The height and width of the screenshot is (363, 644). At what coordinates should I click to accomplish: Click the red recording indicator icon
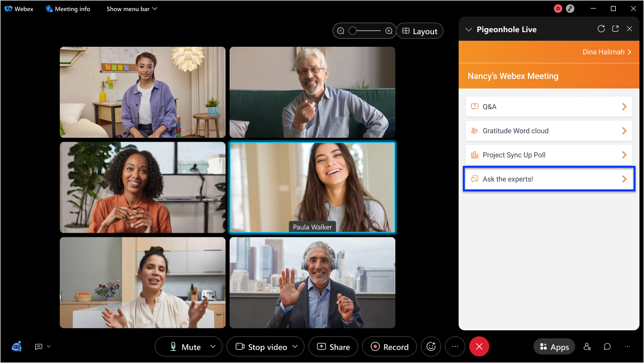558,9
